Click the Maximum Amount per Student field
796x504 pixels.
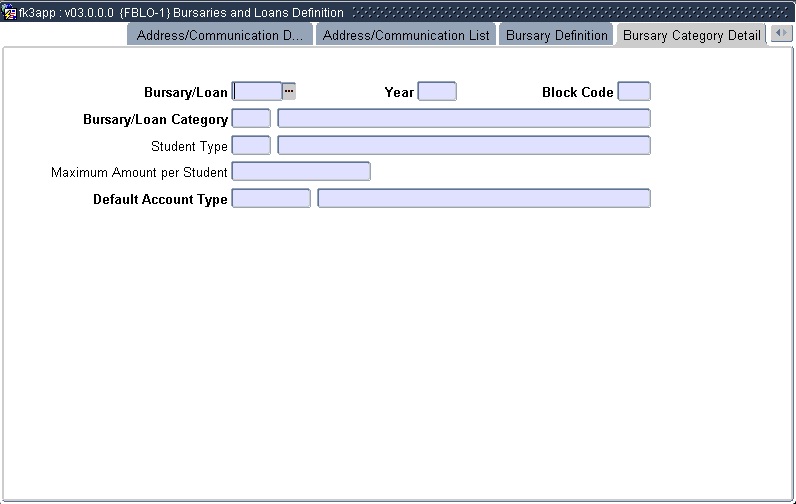tap(300, 171)
